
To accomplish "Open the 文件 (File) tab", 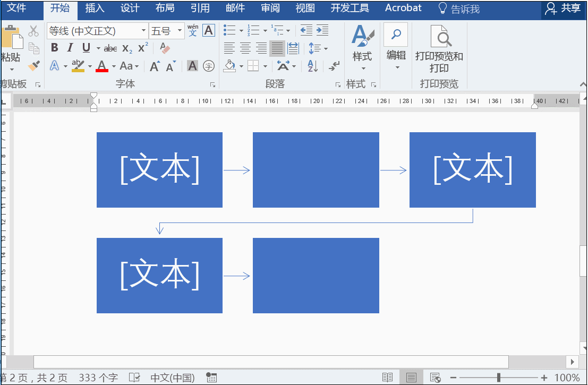I will (x=16, y=8).
